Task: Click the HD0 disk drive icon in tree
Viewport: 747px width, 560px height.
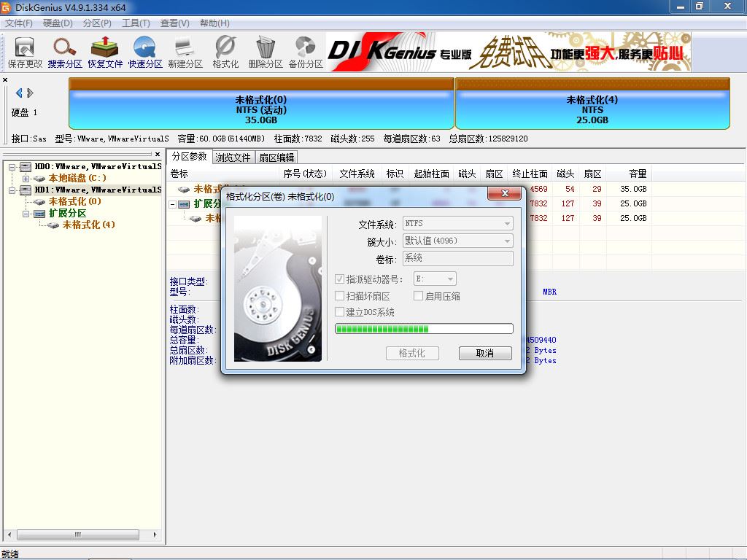Action: click(26, 167)
